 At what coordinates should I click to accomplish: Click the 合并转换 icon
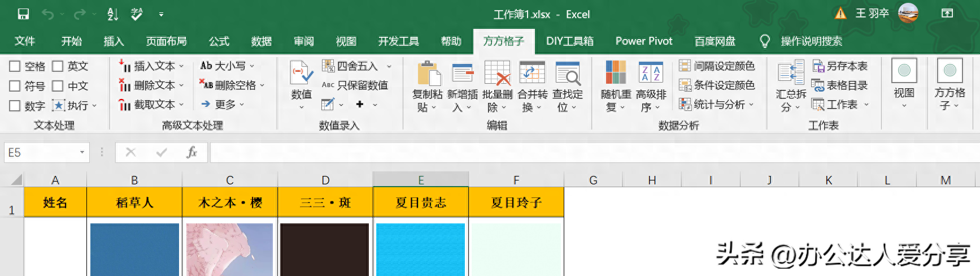532,74
